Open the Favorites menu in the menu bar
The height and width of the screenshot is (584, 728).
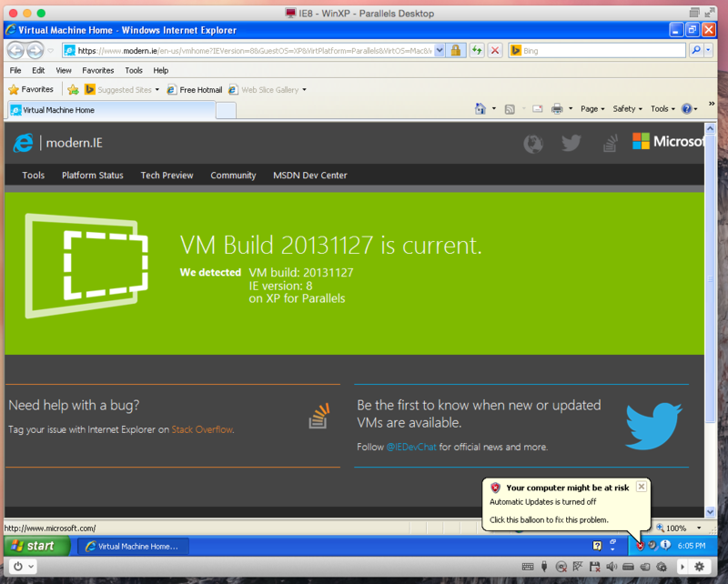pos(98,71)
